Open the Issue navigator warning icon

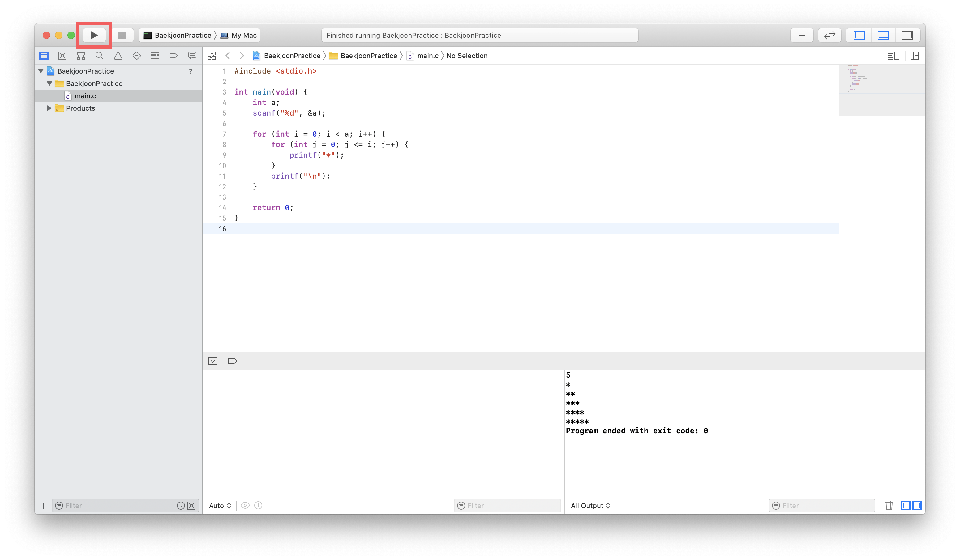(x=118, y=56)
